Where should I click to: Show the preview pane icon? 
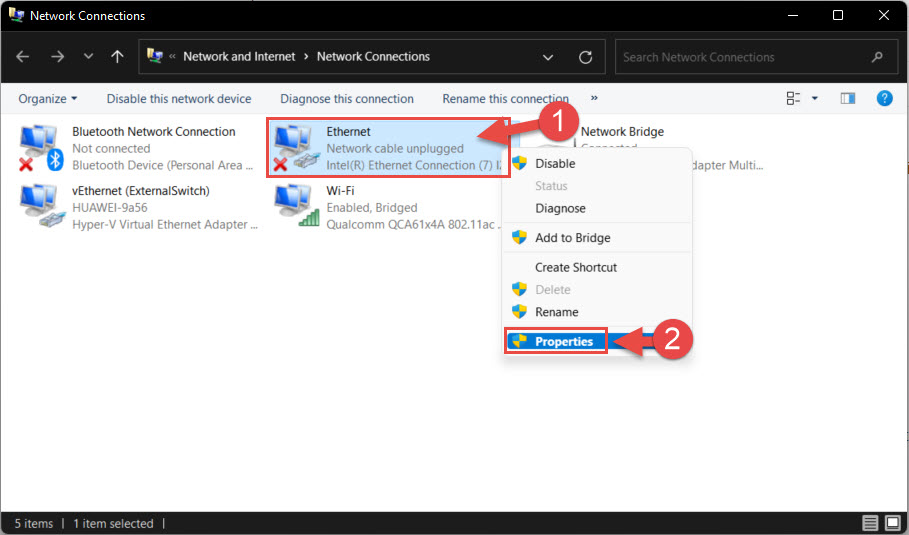click(x=848, y=99)
